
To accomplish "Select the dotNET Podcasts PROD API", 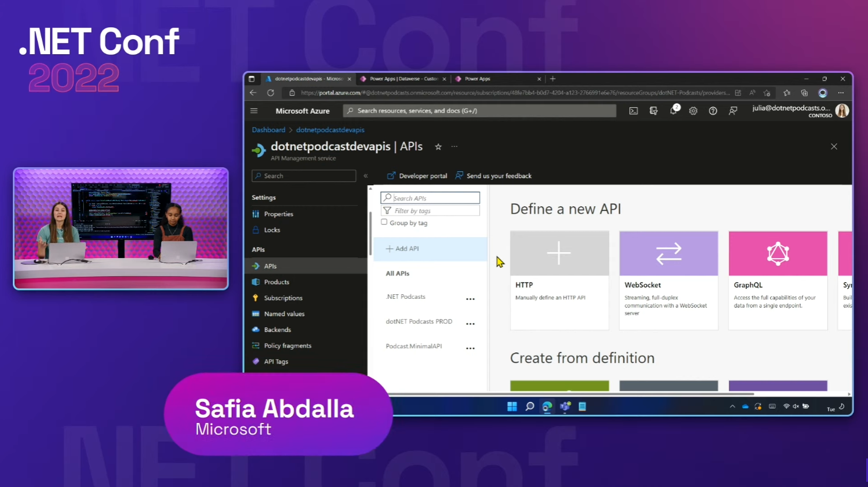I will pyautogui.click(x=419, y=322).
